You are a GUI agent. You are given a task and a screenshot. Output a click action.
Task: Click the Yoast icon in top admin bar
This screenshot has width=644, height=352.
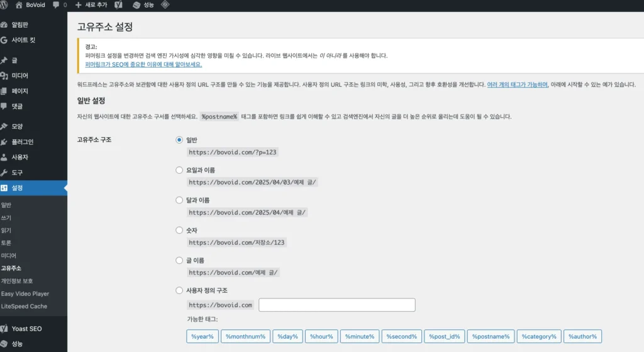(118, 5)
